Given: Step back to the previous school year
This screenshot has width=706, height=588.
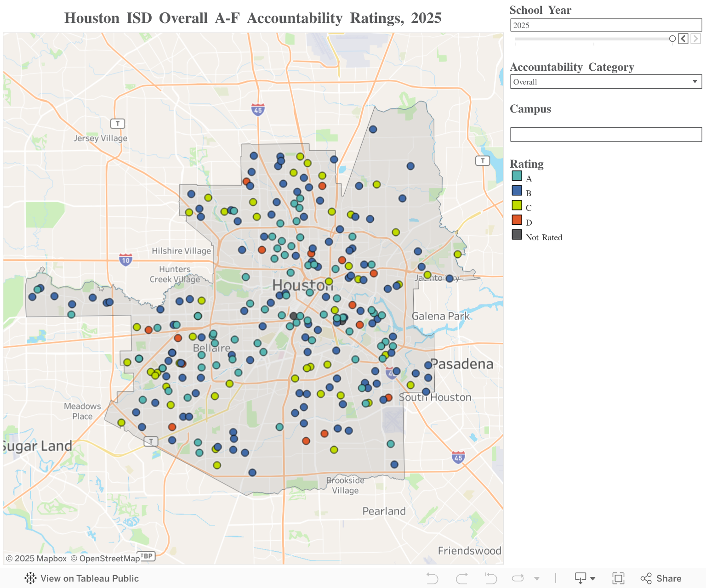Looking at the screenshot, I should point(683,39).
